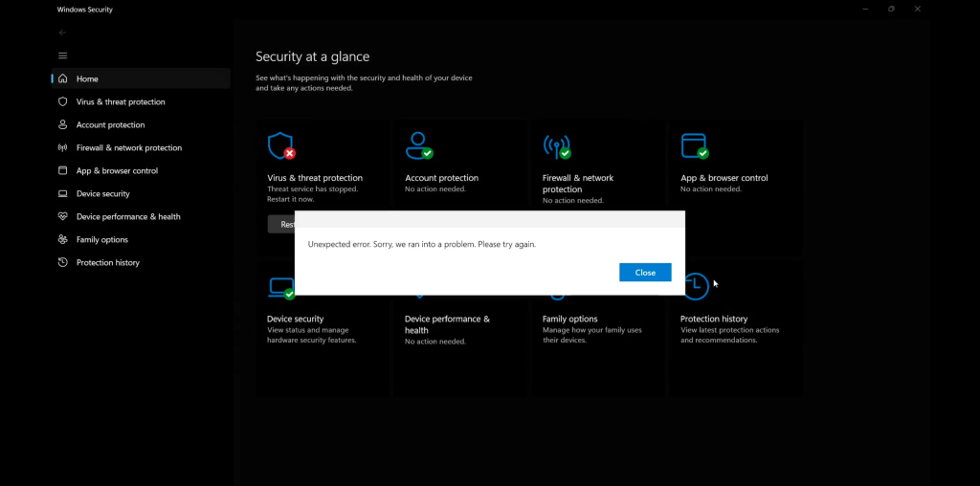The image size is (980, 486).
Task: Click the back arrow icon
Action: point(62,33)
